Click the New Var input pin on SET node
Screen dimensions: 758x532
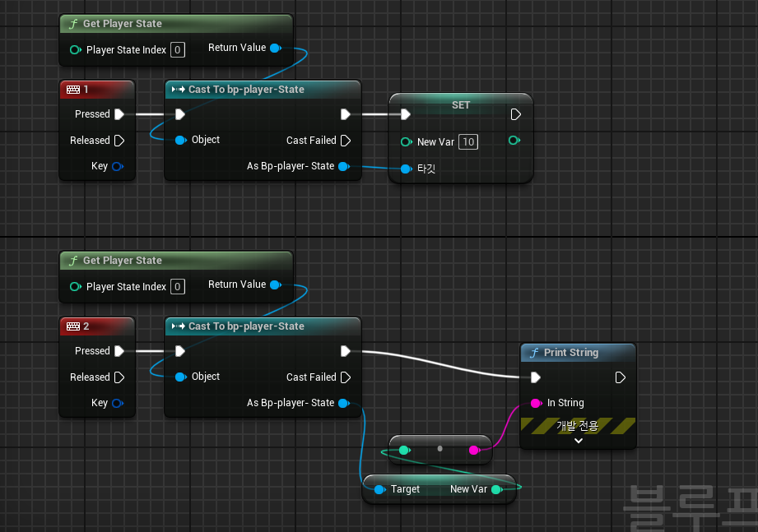pyautogui.click(x=406, y=142)
